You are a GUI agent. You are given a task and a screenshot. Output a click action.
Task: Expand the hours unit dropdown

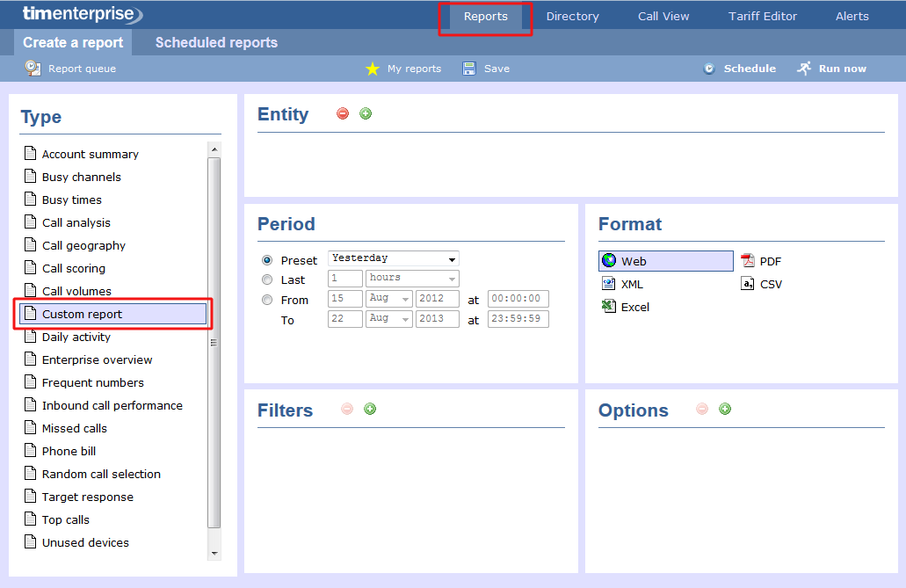412,278
